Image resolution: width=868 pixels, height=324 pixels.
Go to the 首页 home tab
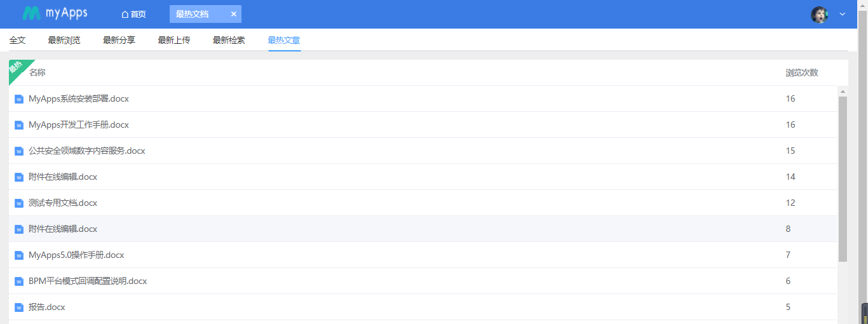click(133, 14)
